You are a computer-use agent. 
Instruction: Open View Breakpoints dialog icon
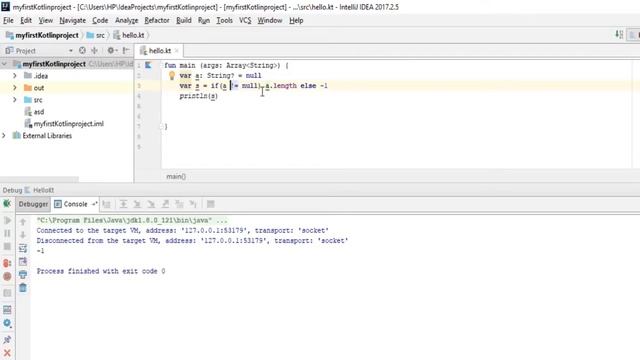tap(7, 263)
